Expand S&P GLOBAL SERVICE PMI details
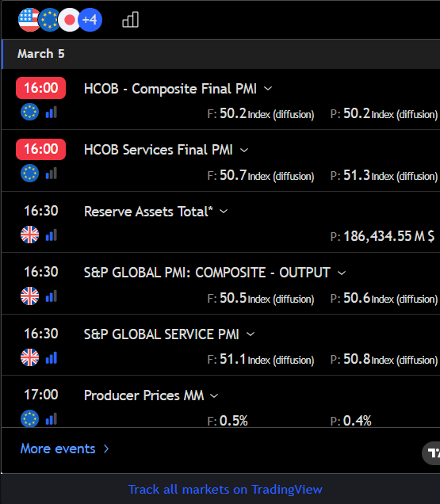 click(x=251, y=334)
